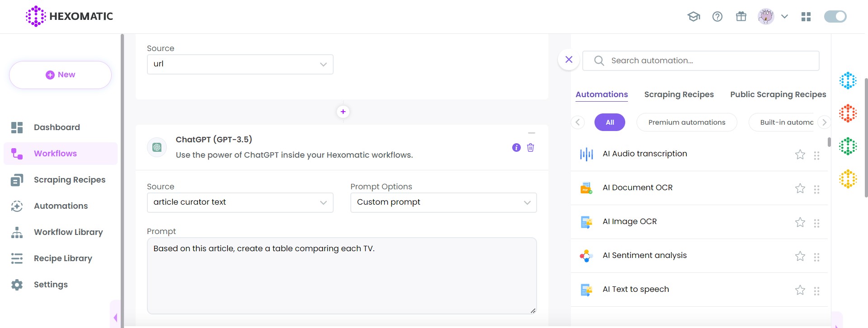Collapse the left sidebar arrow
The width and height of the screenshot is (868, 328).
[115, 318]
